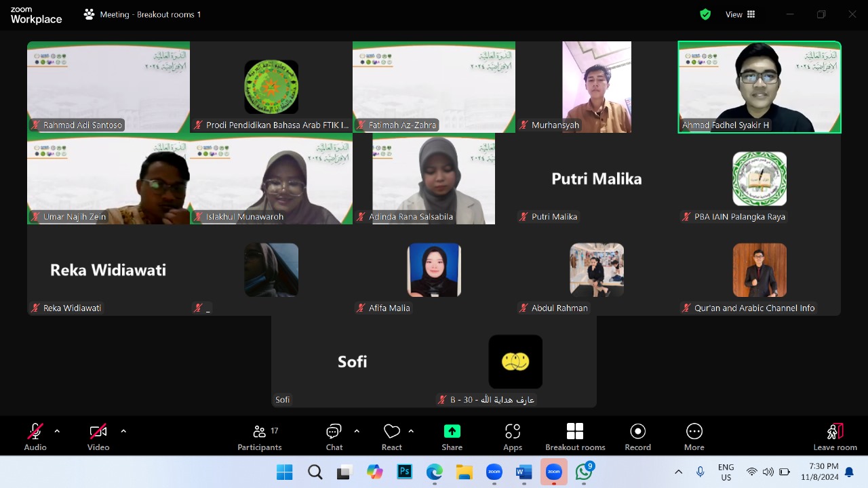Open the More options menu
Screen dimensions: 868x488
tap(694, 436)
